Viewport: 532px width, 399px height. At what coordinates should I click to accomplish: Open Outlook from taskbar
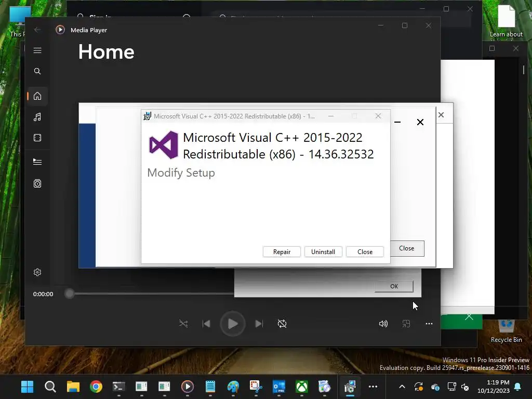tap(279, 387)
